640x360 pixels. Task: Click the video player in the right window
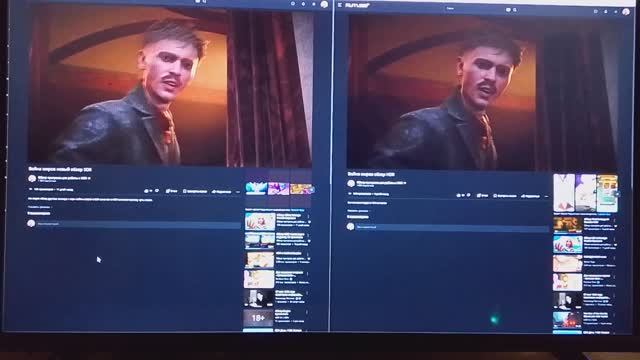coord(482,93)
